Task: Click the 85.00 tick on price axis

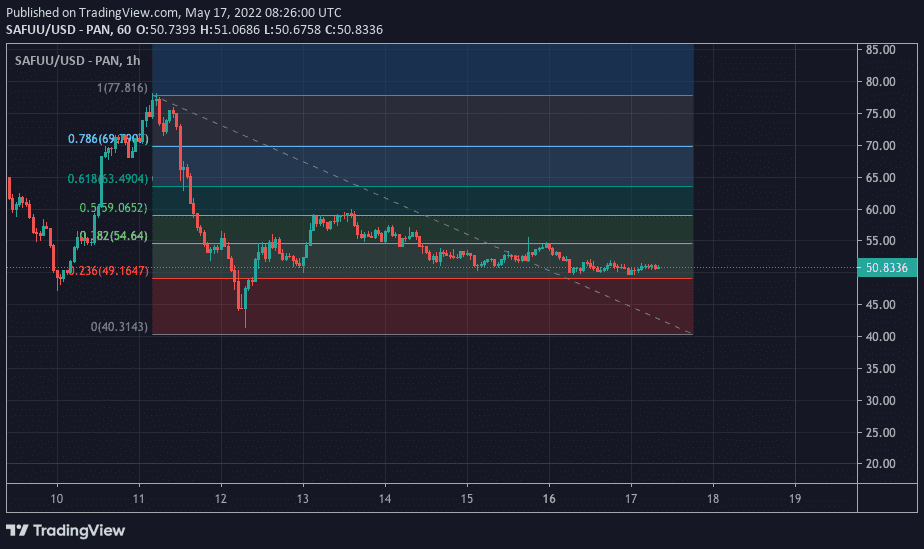Action: click(x=880, y=50)
